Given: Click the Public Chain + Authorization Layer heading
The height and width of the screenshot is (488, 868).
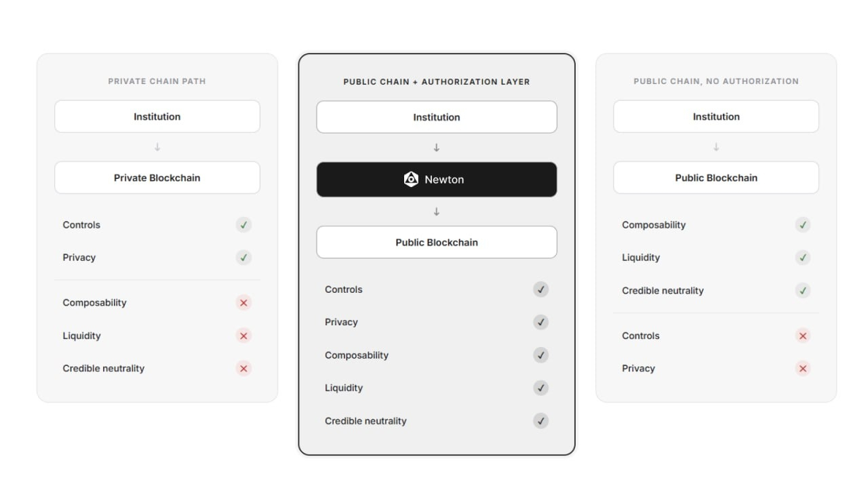Looking at the screenshot, I should pyautogui.click(x=437, y=82).
